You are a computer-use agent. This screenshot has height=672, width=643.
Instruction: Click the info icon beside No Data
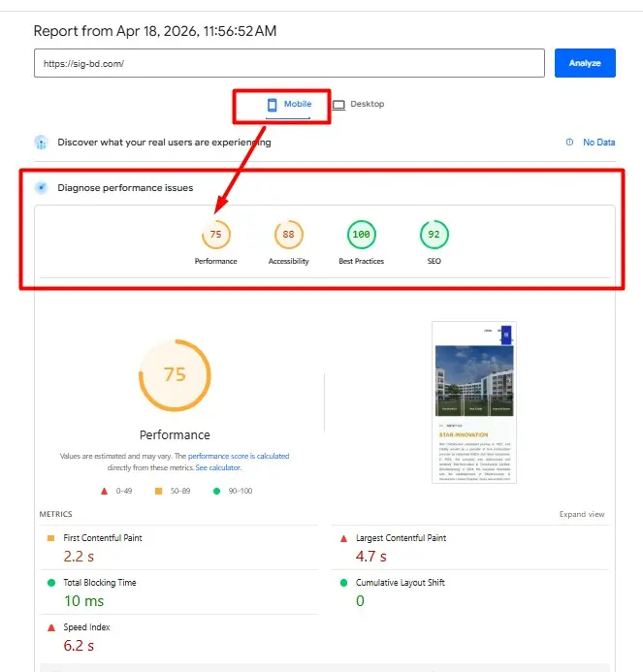pos(569,142)
